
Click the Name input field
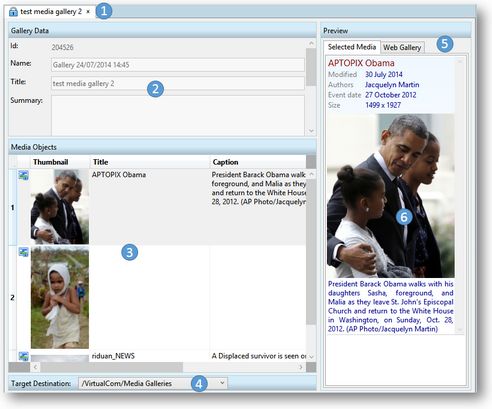[178, 65]
